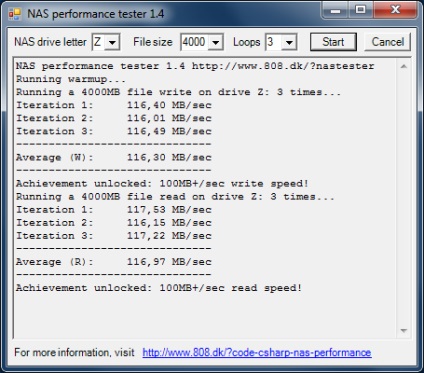Click the Loops field showing 3
Screen dimensions: 424x373
coord(274,42)
